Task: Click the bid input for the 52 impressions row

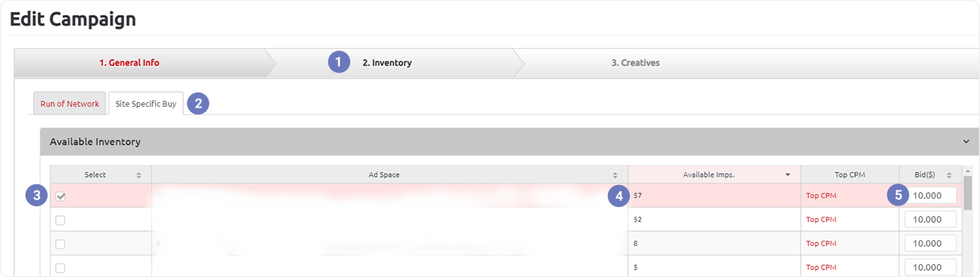Action: (930, 220)
